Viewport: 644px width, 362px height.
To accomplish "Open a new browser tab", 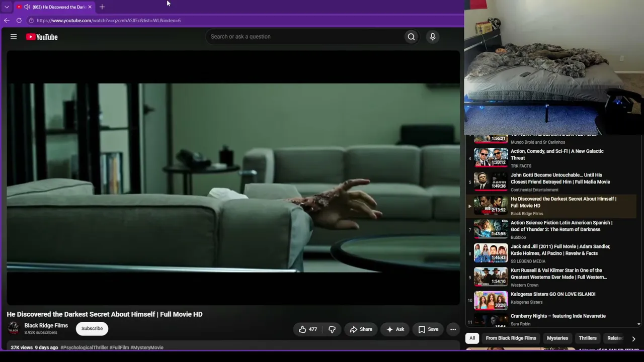I will [102, 7].
